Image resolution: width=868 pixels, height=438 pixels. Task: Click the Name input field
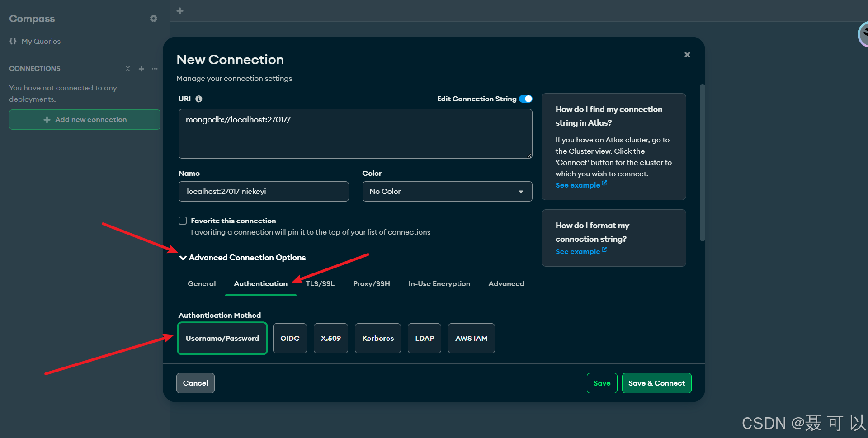click(x=264, y=192)
